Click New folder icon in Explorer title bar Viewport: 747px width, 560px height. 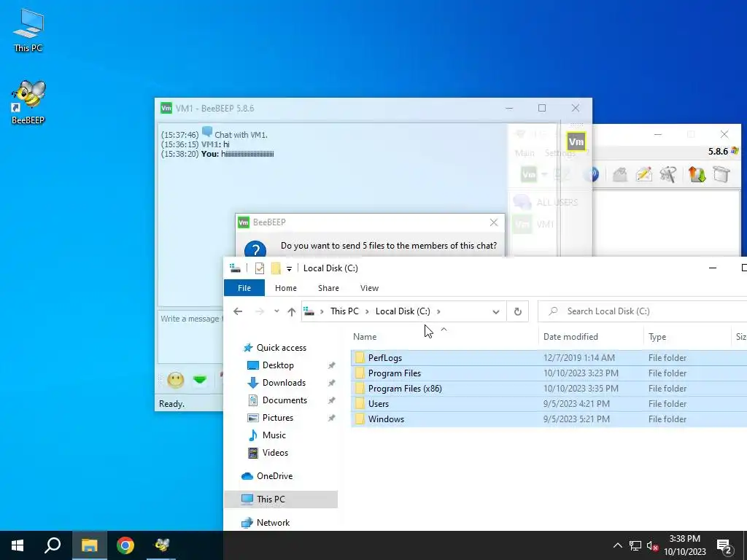coord(275,268)
